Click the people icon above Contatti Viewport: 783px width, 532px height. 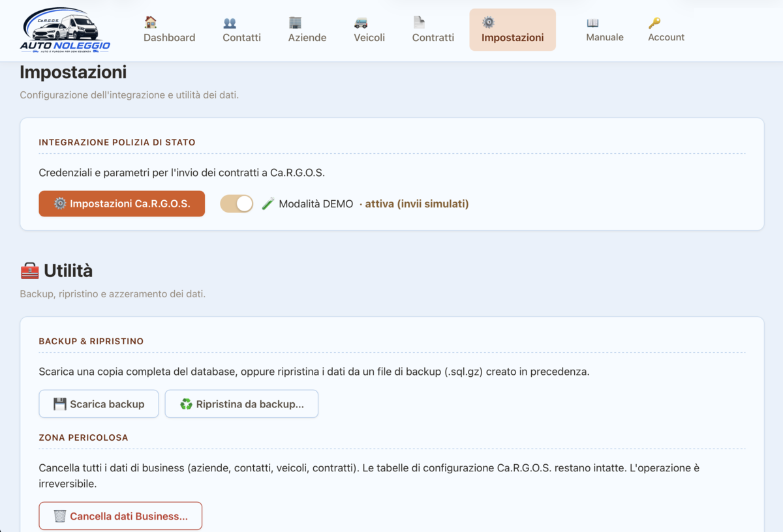click(x=230, y=23)
